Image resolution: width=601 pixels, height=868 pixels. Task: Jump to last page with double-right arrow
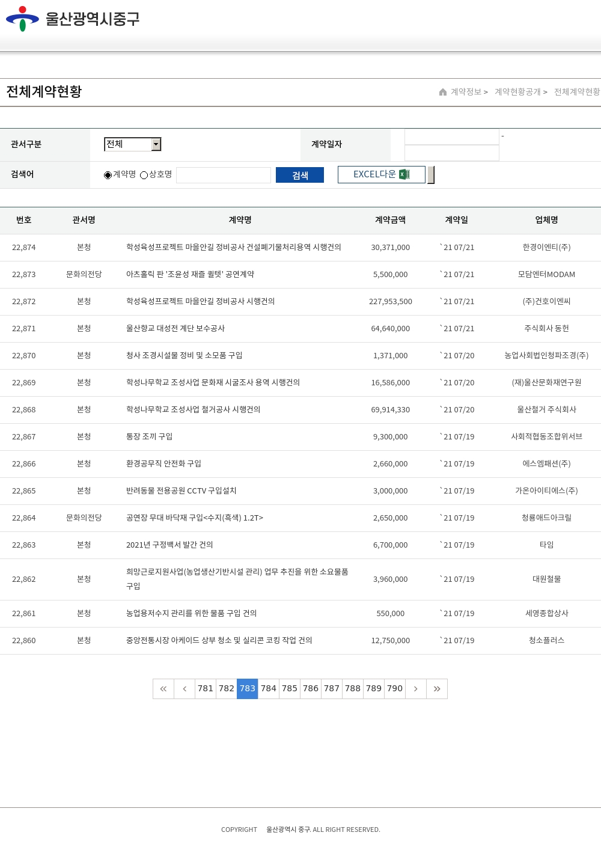point(437,689)
